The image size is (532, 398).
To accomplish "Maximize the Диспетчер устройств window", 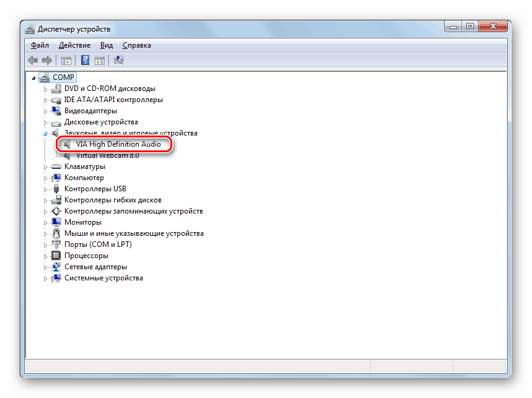I will (470, 27).
